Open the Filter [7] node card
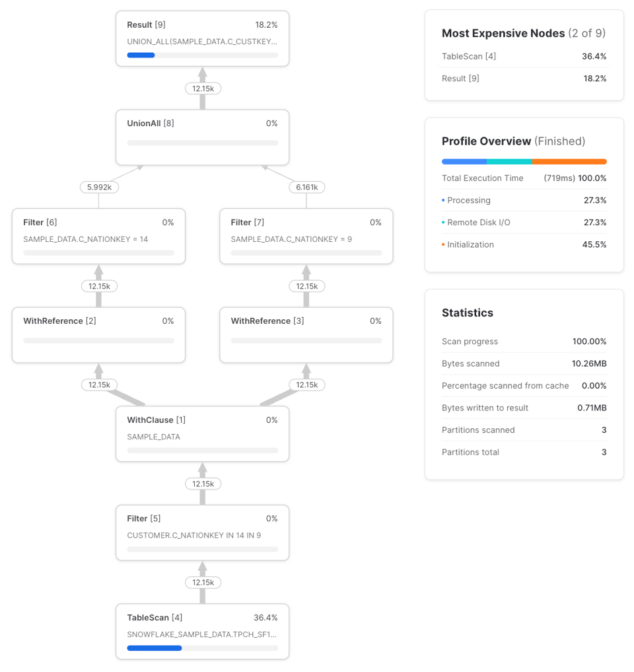634x672 pixels. coord(306,236)
